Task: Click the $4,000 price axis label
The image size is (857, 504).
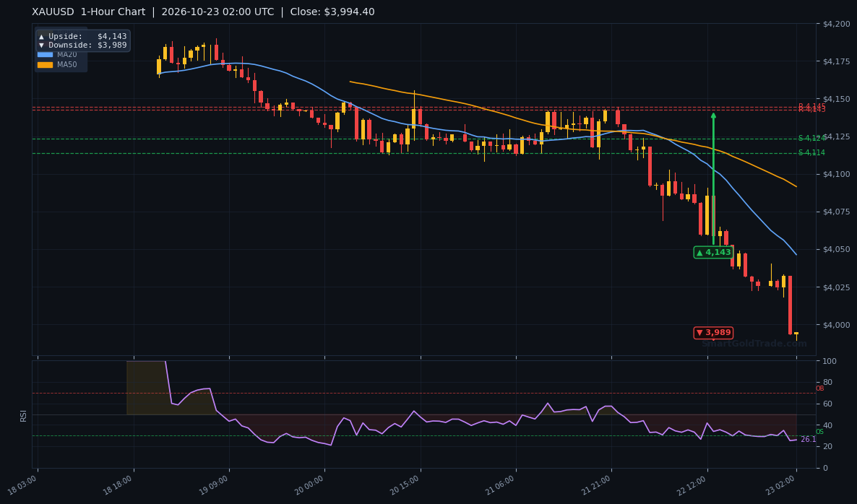Action: click(836, 325)
